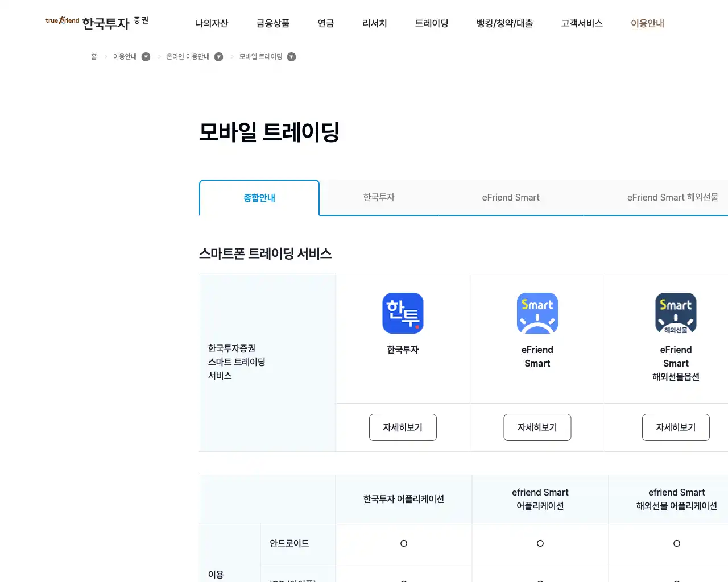The width and height of the screenshot is (728, 582).
Task: Click the 안드로이드 row label
Action: pyautogui.click(x=289, y=543)
